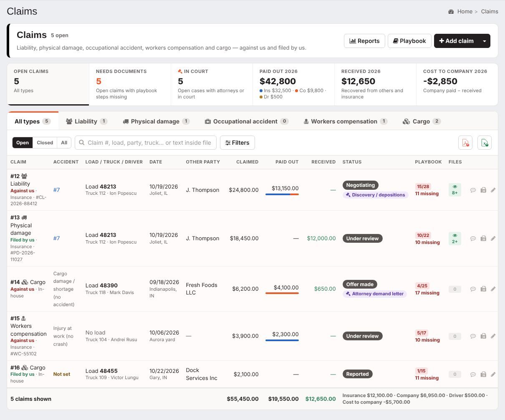Click the fax icon for claim #16
The image size is (505, 420).
pyautogui.click(x=483, y=375)
